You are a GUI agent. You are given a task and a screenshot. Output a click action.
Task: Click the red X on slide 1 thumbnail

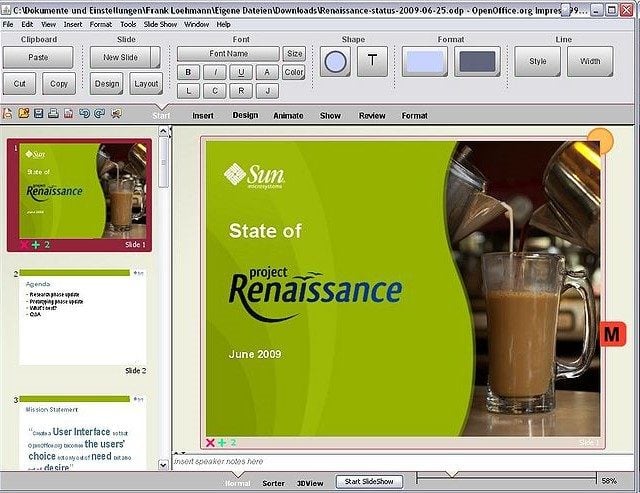pos(24,244)
